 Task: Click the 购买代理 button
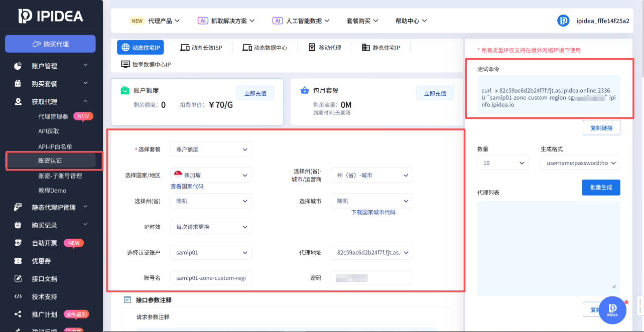50,44
